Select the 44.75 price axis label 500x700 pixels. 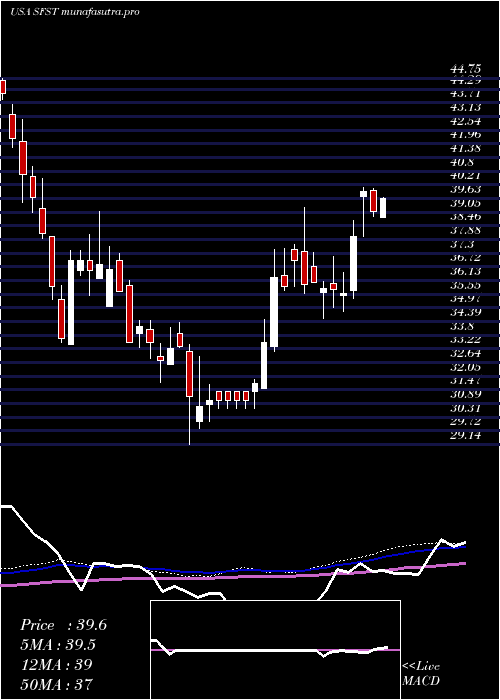tap(466, 69)
